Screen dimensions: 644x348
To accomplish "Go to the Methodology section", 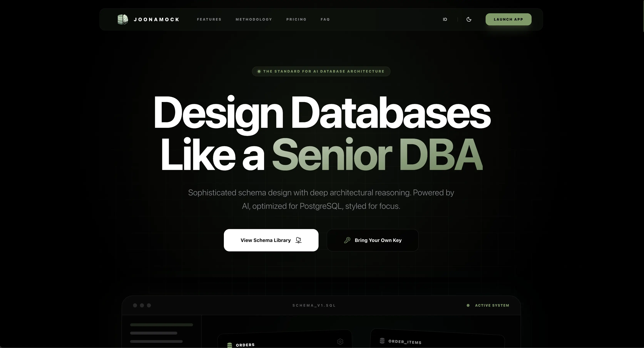I will tap(253, 19).
